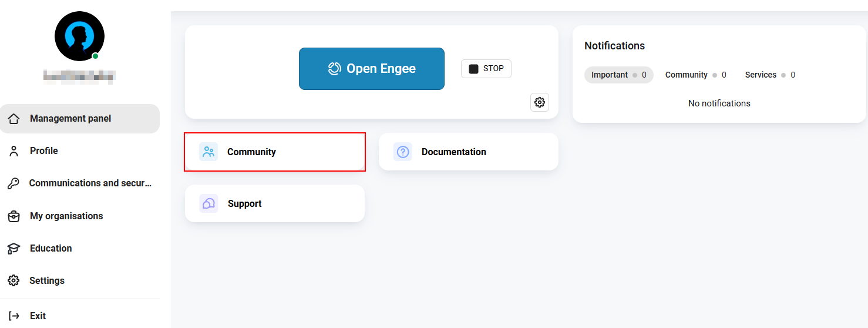Open the Support card

275,203
